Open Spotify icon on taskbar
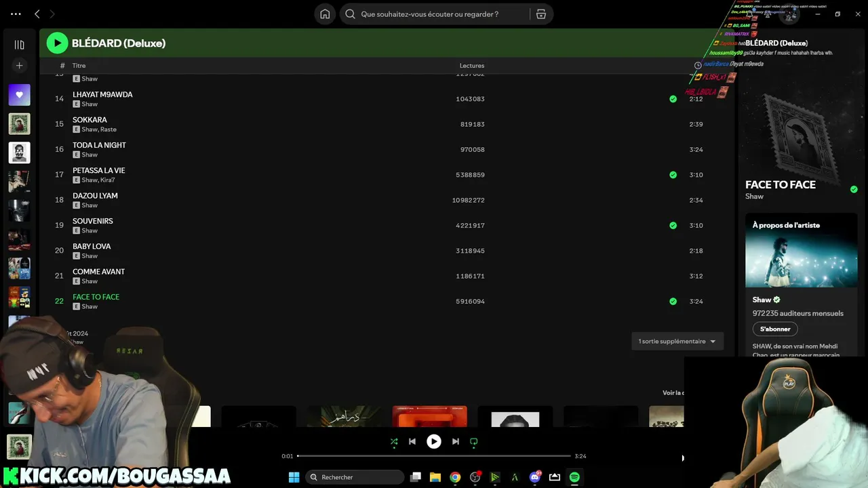Image resolution: width=868 pixels, height=488 pixels. 574,477
